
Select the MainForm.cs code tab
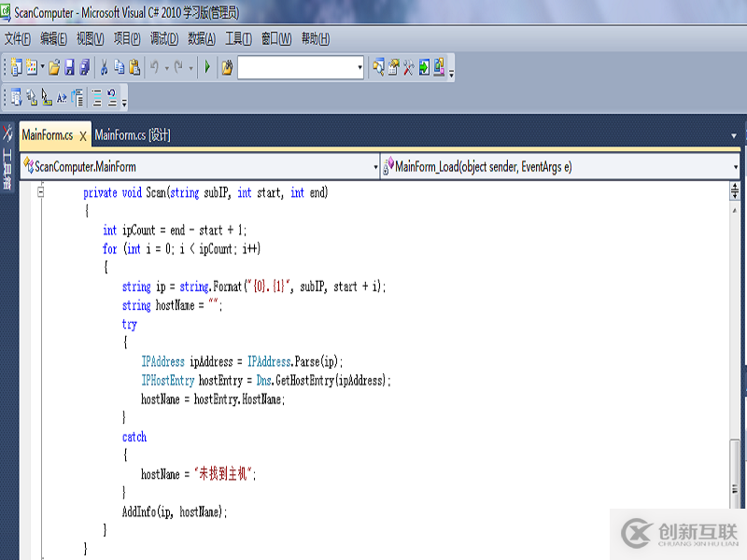pos(48,135)
